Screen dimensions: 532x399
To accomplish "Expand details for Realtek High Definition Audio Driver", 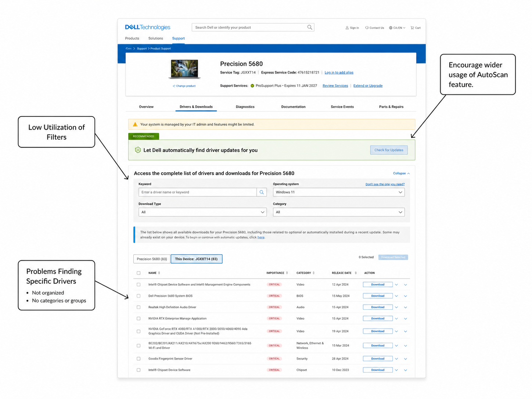I will click(406, 308).
